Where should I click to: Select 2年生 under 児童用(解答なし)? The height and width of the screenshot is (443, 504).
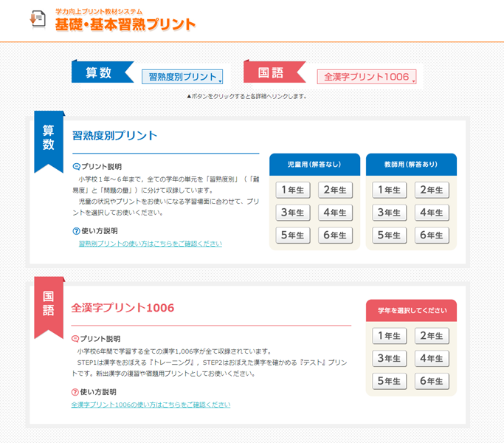tap(335, 190)
